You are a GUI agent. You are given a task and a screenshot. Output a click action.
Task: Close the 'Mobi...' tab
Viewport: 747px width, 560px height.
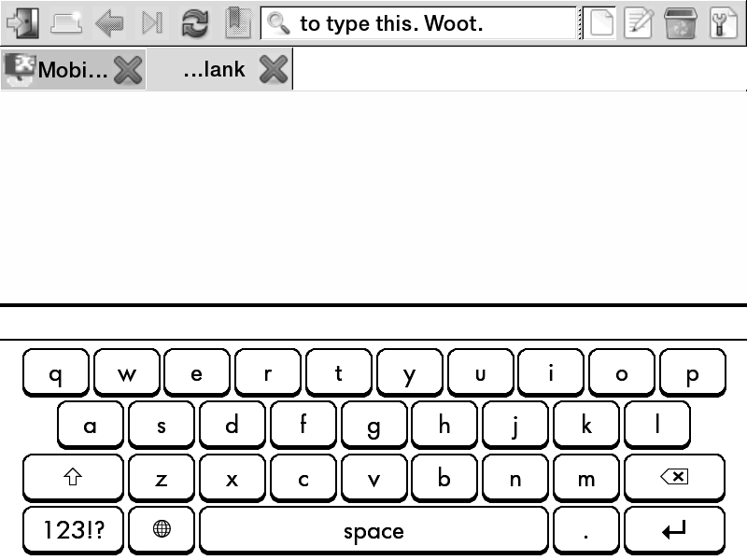coord(129,70)
